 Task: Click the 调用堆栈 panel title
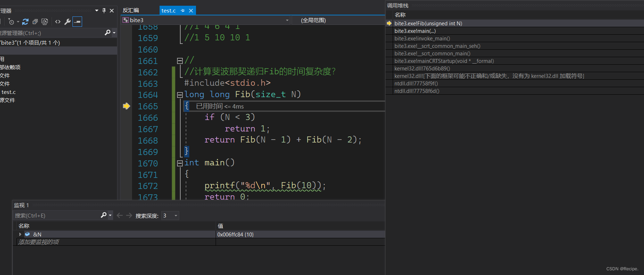(x=398, y=6)
